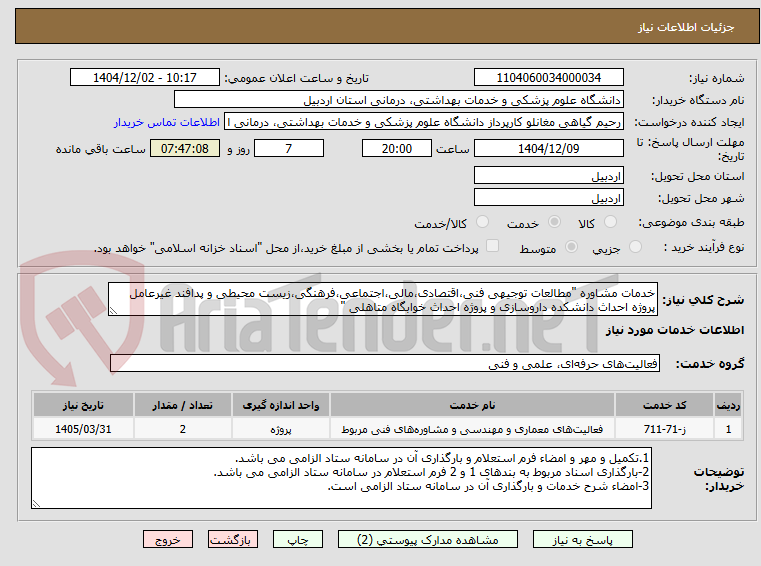Click the quantity cell 2

coord(182,429)
